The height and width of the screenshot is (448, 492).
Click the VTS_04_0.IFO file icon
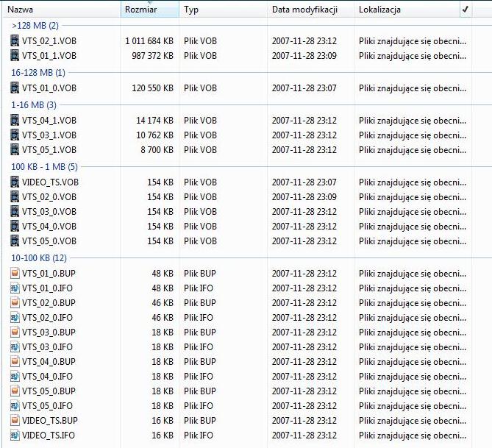pyautogui.click(x=15, y=377)
